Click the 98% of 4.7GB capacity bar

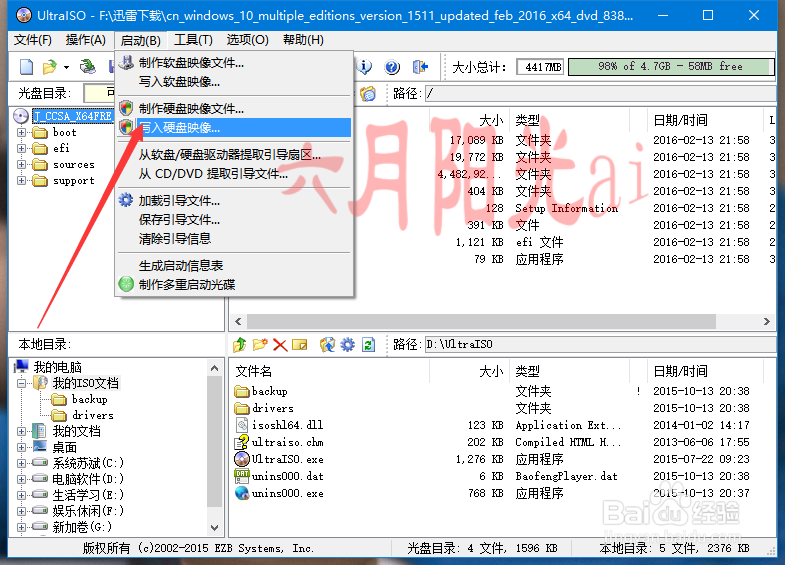pyautogui.click(x=671, y=67)
